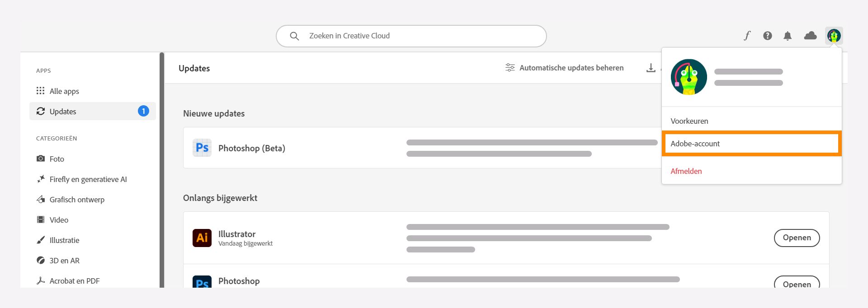Viewport: 868px width, 308px height.
Task: Select the Alle apps grid icon
Action: click(x=41, y=91)
